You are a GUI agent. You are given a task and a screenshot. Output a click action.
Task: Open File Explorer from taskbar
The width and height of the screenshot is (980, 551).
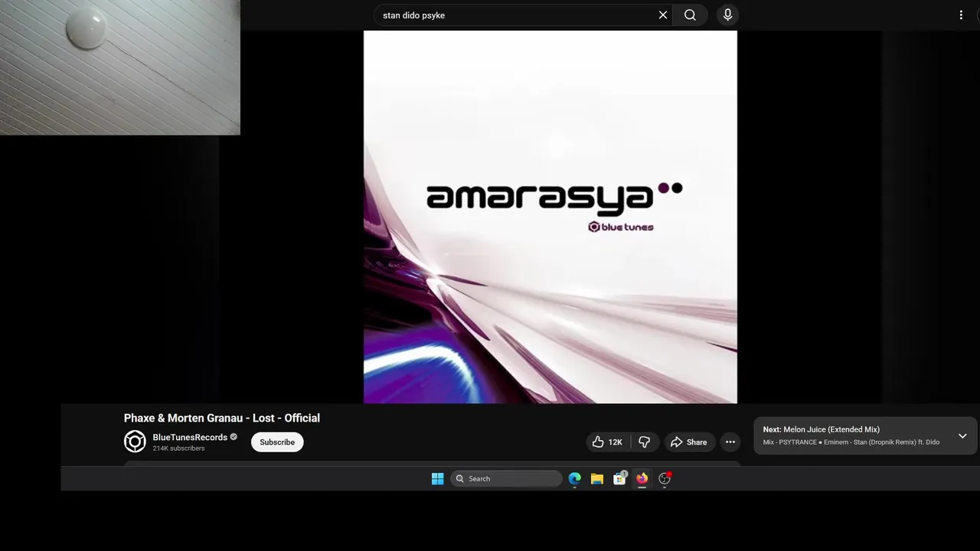coord(596,478)
